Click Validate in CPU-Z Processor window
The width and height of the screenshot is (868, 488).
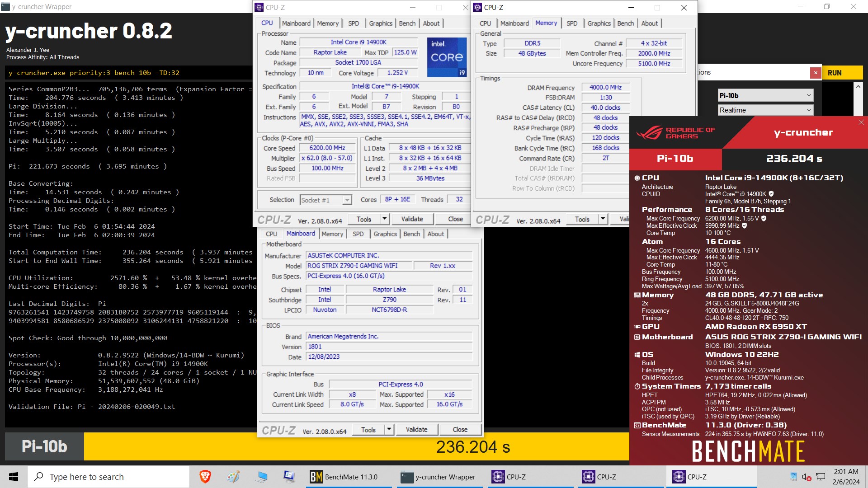click(412, 219)
